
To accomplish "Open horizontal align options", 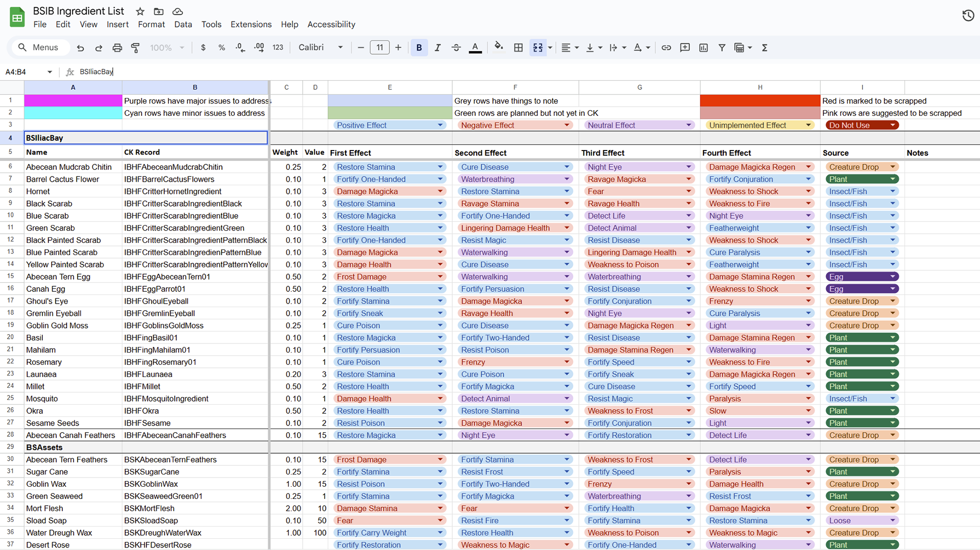I will tap(570, 47).
